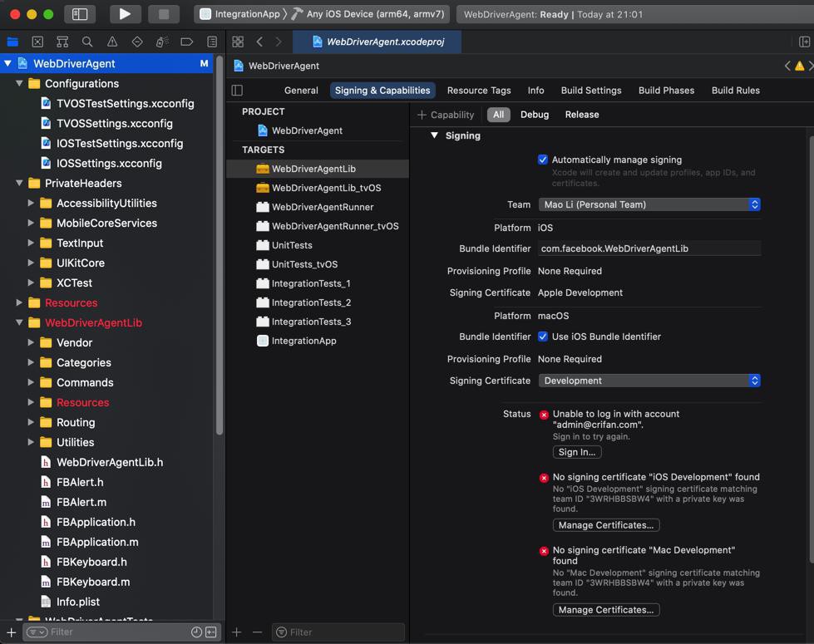
Task: Open related items grid menu
Action: pos(238,42)
